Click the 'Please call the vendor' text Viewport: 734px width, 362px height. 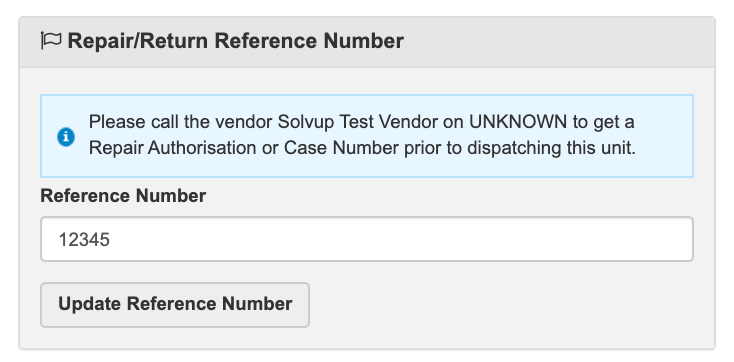click(181, 122)
